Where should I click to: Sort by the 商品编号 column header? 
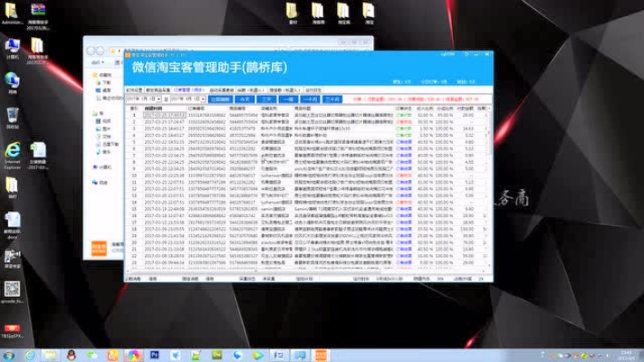click(237, 109)
